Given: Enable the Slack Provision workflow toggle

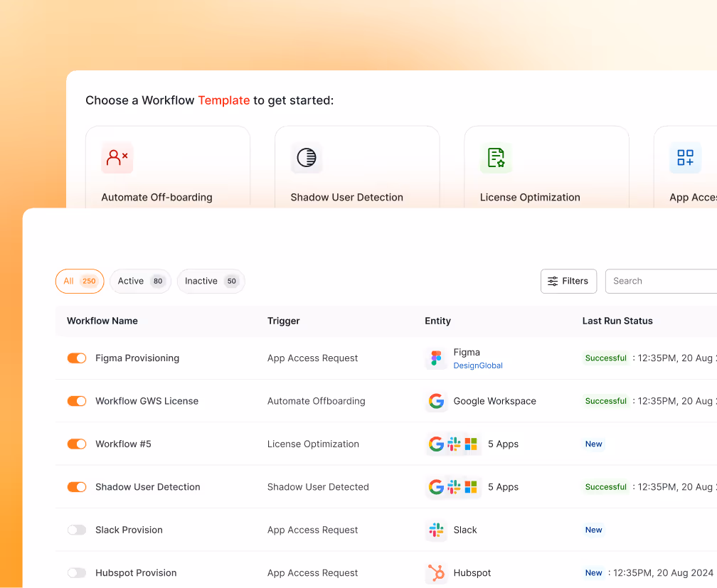Looking at the screenshot, I should (76, 530).
